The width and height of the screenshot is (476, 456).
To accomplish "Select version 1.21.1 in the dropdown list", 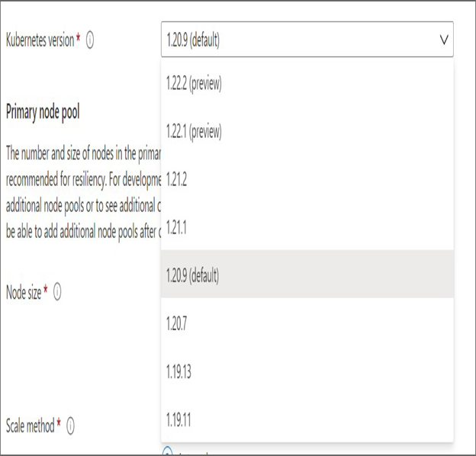I will click(x=307, y=226).
